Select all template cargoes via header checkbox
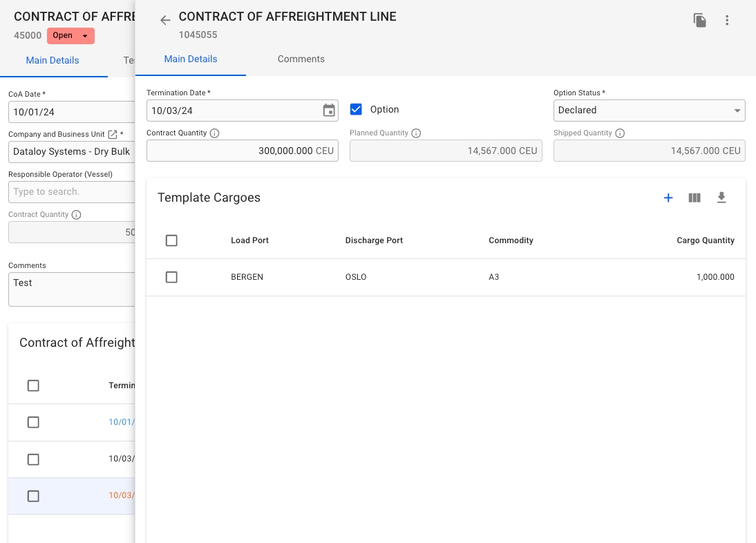The width and height of the screenshot is (756, 543). (x=171, y=240)
